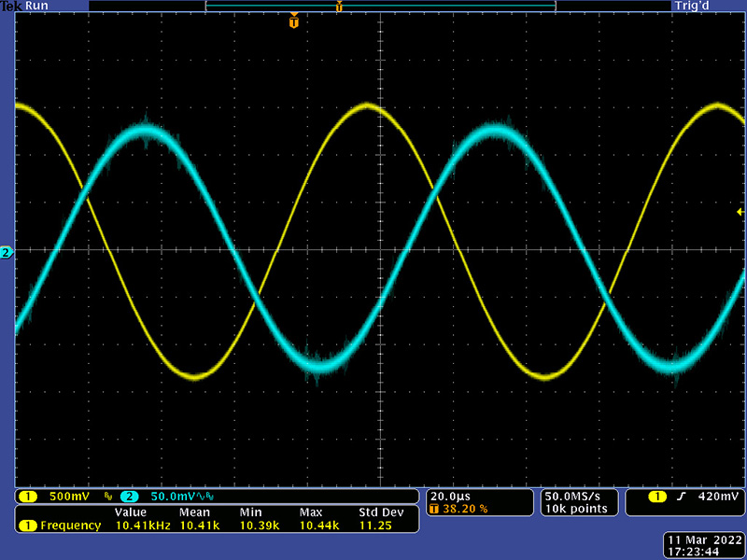Image resolution: width=747 pixels, height=560 pixels.
Task: Click the Mean column header
Action: tap(194, 512)
